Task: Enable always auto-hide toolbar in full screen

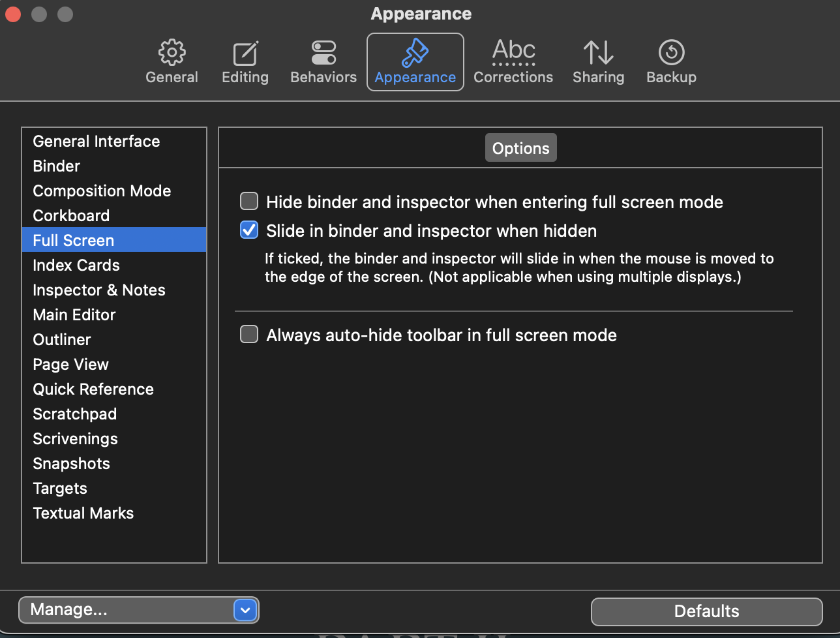Action: (x=249, y=335)
